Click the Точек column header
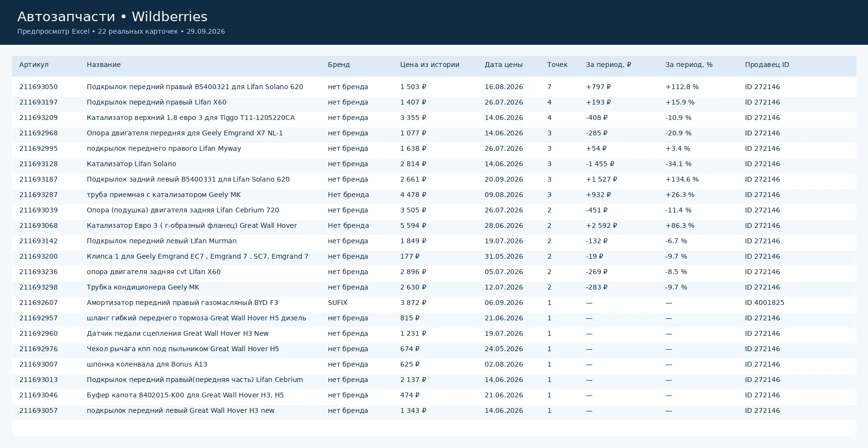The image size is (868, 448). point(557,65)
